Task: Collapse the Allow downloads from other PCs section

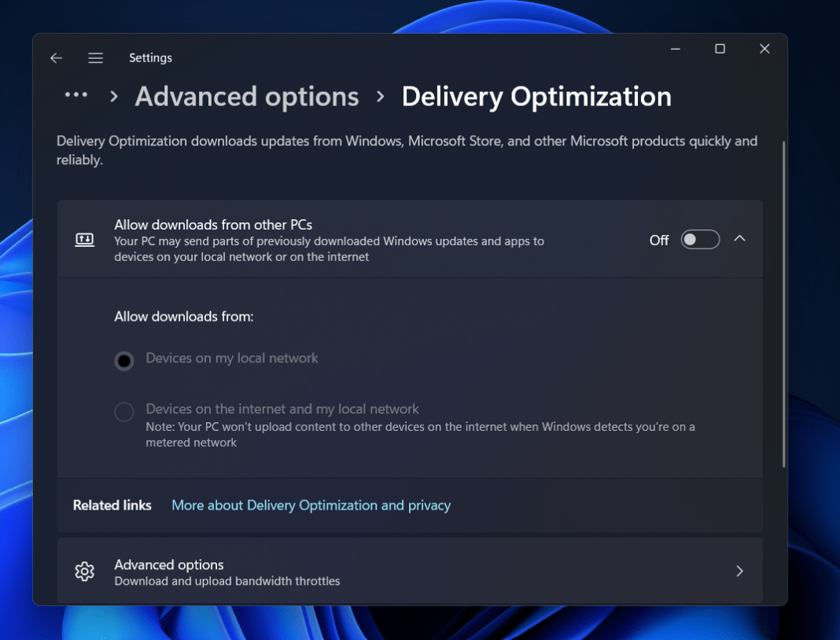Action: coord(739,238)
